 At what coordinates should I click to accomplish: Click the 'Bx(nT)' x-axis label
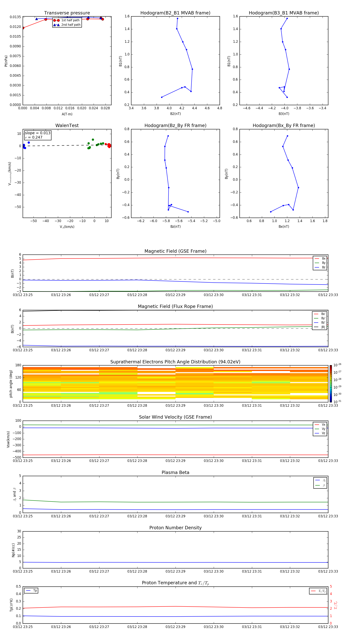pos(284,227)
